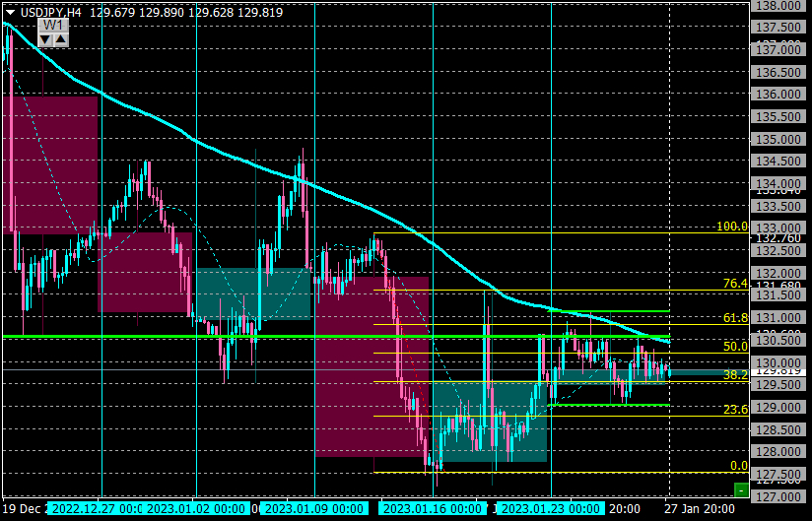Select the Fibonacci 61.8 level label
This screenshot has height=521, width=812.
click(x=736, y=318)
